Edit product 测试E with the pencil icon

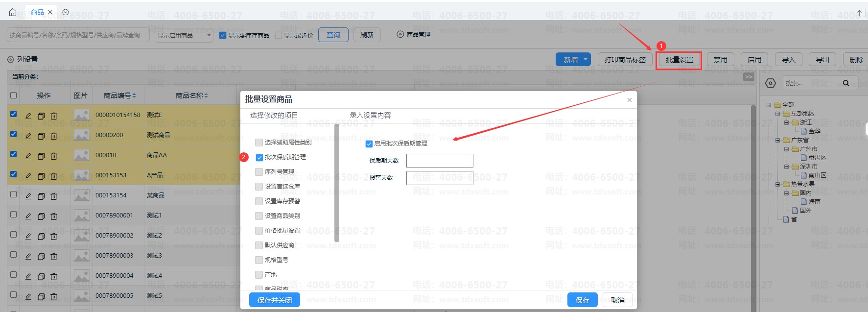coord(28,116)
